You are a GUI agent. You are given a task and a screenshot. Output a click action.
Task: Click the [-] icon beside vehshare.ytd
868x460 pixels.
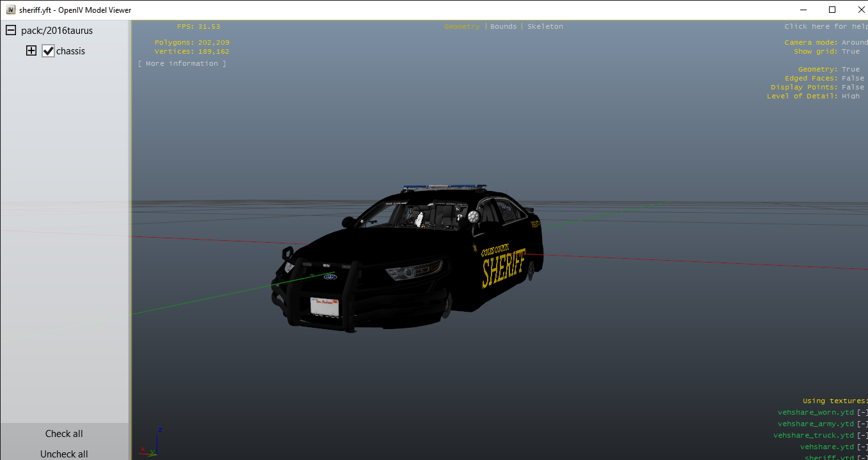(862, 447)
